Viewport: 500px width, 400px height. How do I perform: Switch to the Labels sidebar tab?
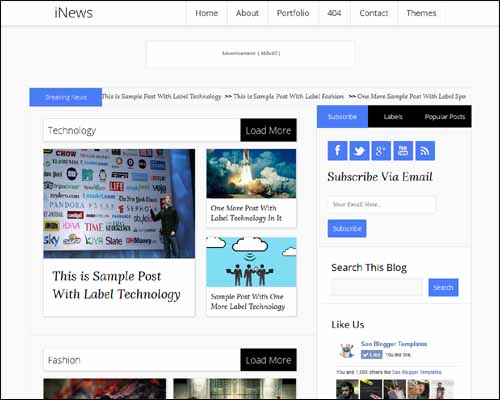click(x=393, y=117)
